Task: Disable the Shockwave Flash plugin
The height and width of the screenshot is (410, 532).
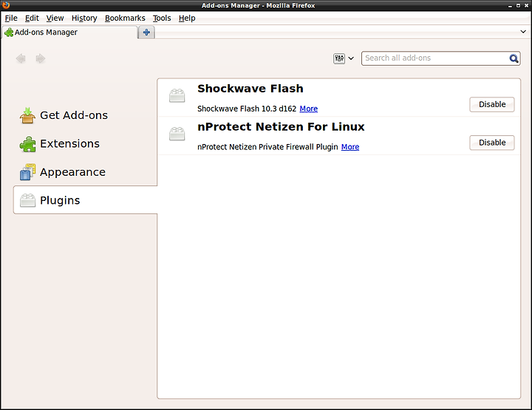Action: point(492,104)
